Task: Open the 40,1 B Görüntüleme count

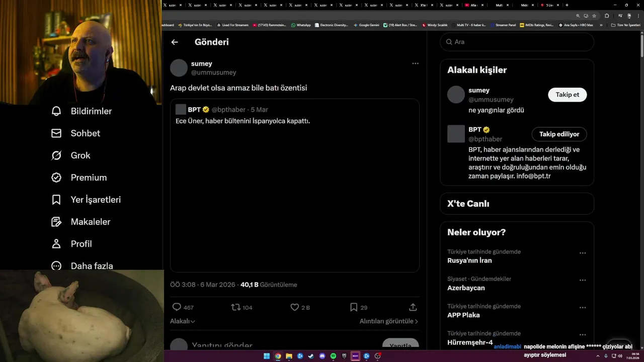Action: click(x=269, y=285)
